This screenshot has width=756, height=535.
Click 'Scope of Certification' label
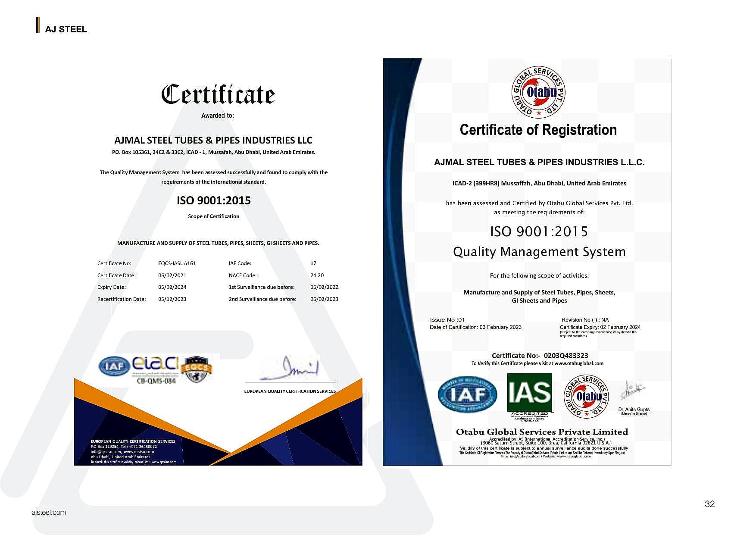tap(213, 216)
